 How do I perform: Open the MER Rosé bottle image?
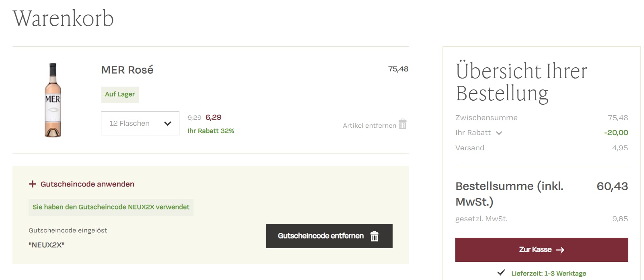pos(53,100)
